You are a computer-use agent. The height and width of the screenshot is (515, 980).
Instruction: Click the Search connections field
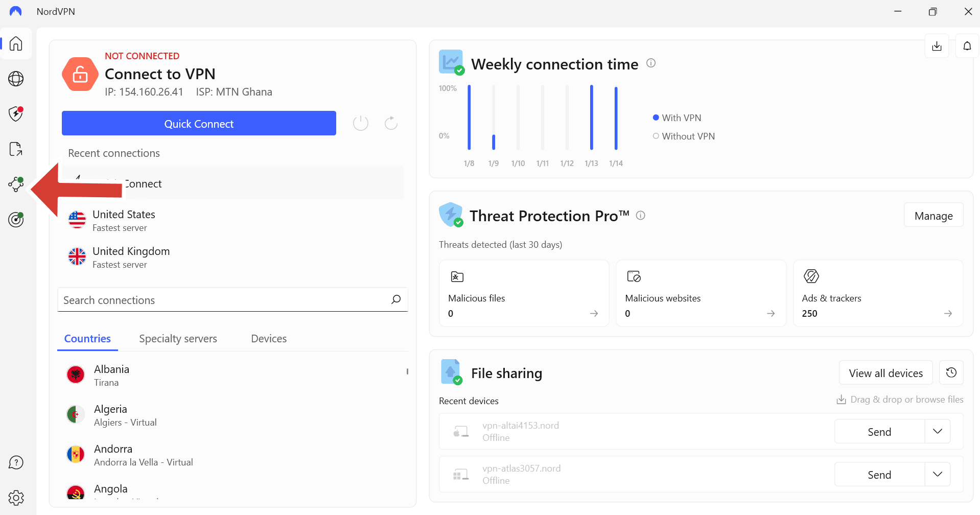coord(232,300)
